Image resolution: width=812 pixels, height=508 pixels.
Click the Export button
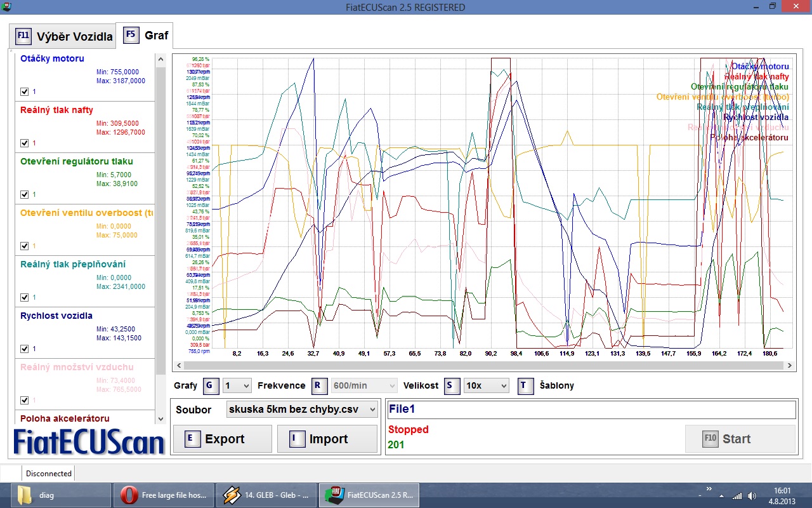click(223, 439)
